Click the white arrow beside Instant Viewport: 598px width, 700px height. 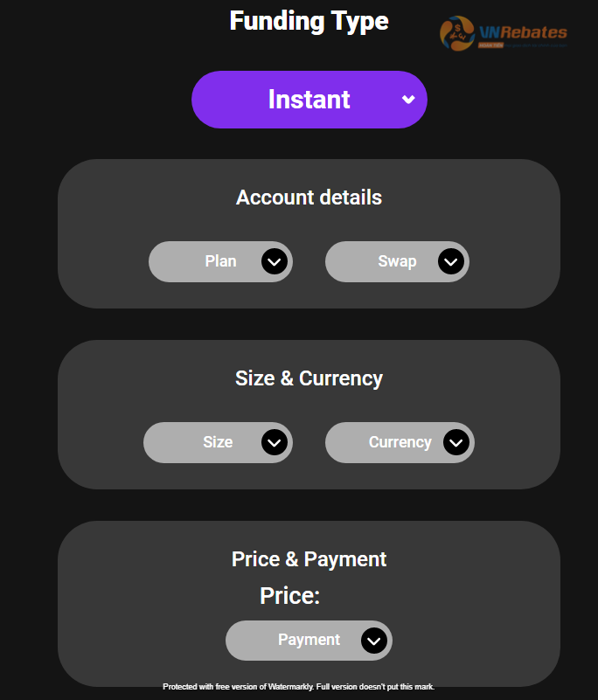(x=408, y=99)
